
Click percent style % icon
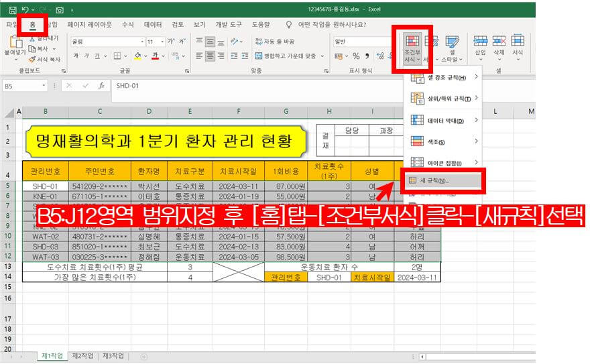[x=356, y=56]
